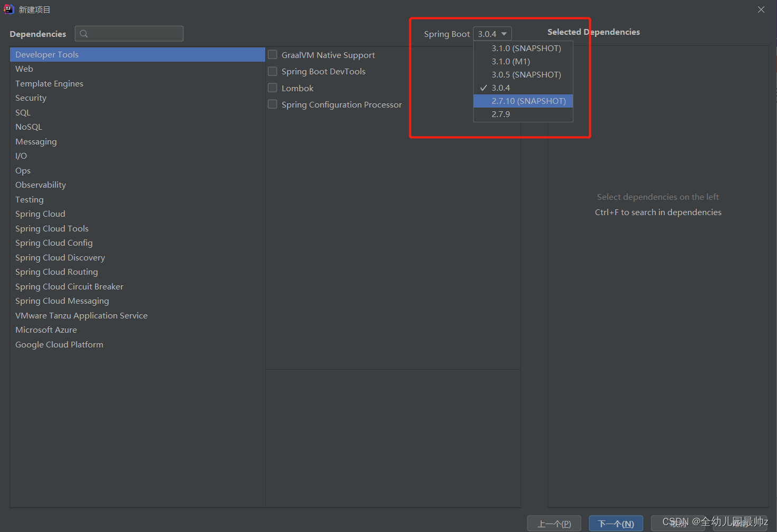777x532 pixels.
Task: Select 3.0.5 (SNAPSHOT) from list
Action: click(x=523, y=74)
